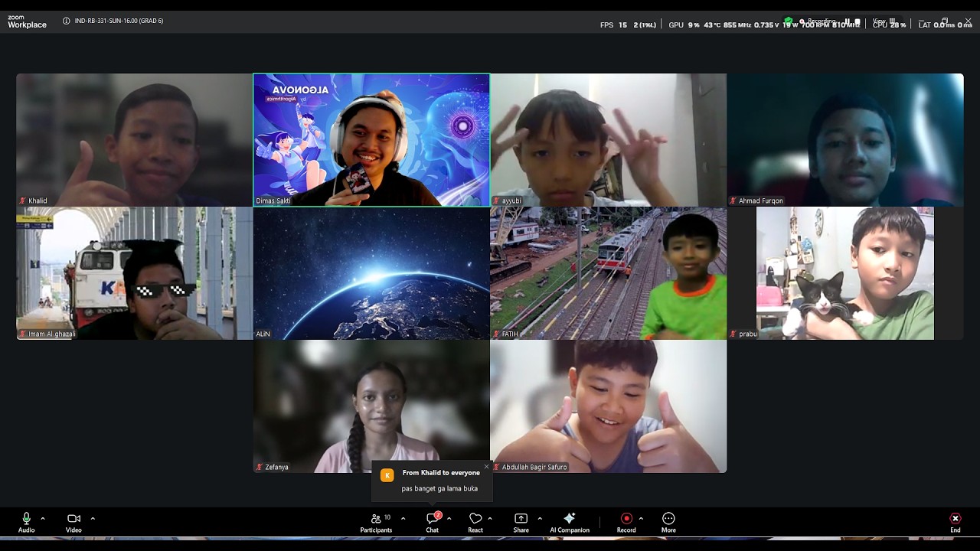
Task: Expand the React options arrow
Action: pyautogui.click(x=490, y=518)
